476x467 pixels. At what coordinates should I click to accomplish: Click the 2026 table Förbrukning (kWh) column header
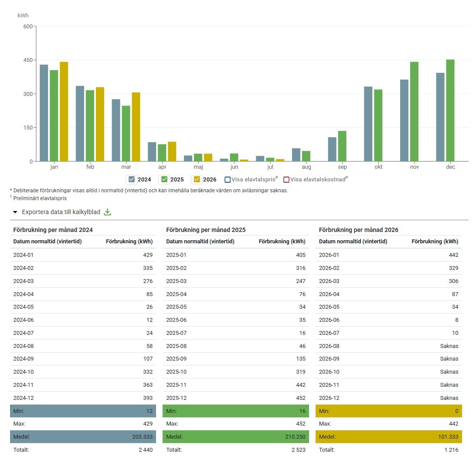pyautogui.click(x=435, y=242)
